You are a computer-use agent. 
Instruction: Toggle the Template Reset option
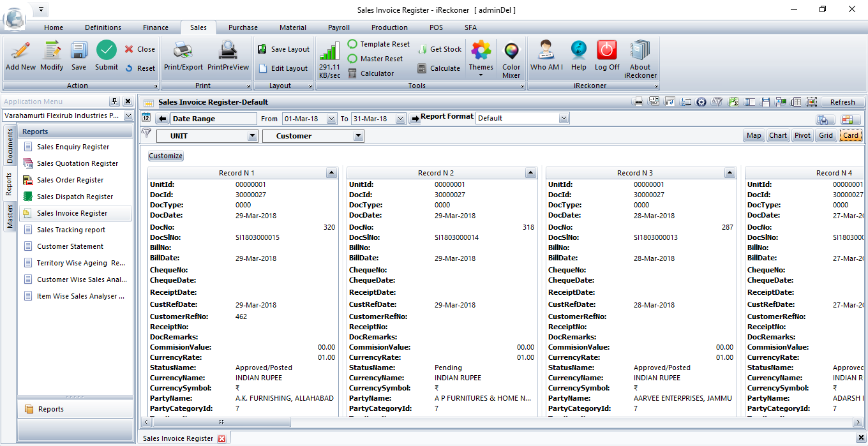point(378,44)
